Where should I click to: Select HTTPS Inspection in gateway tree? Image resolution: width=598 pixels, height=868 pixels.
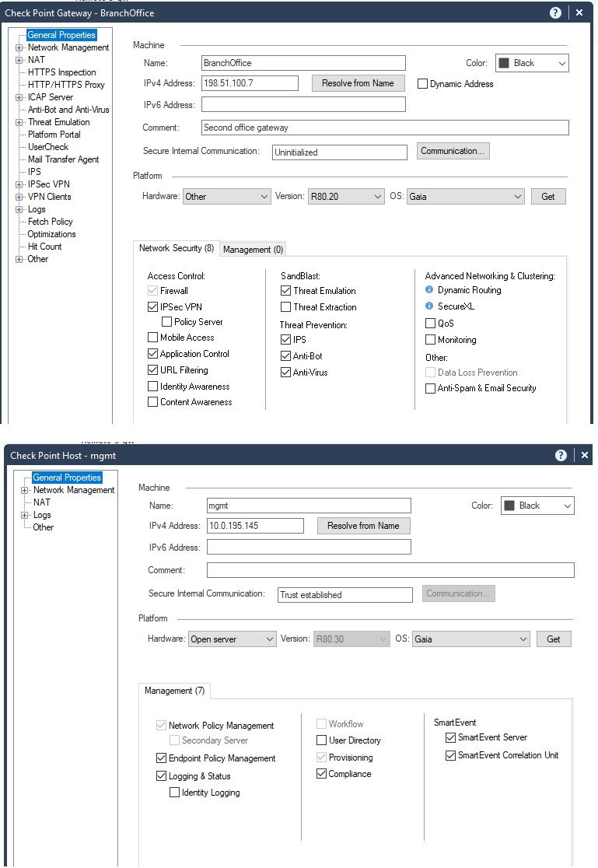pos(61,72)
